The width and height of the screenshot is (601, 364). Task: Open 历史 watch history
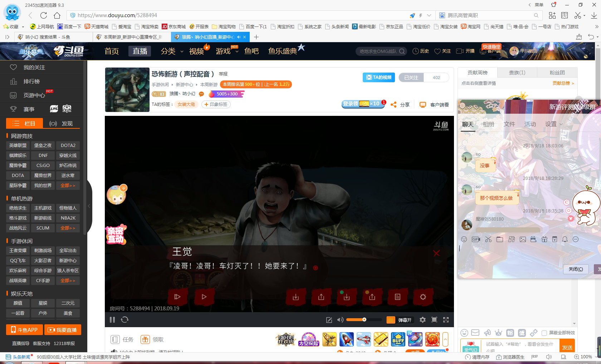coord(421,51)
